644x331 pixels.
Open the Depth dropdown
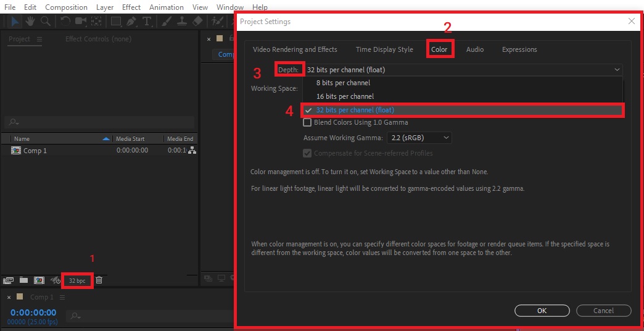click(464, 70)
